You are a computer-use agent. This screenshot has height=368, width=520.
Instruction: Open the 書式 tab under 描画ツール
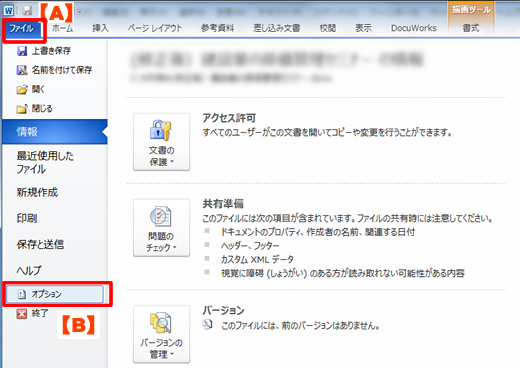tap(471, 28)
